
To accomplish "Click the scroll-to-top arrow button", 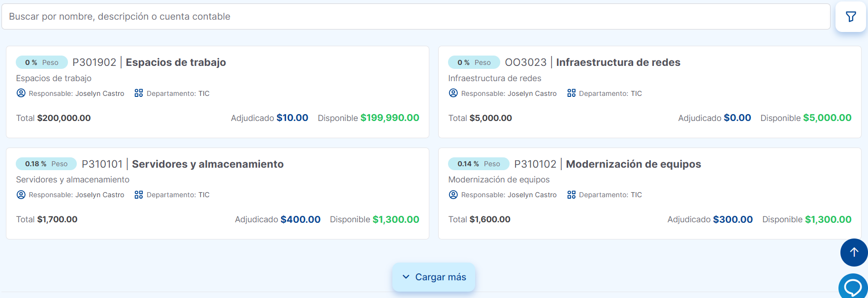I will (x=854, y=252).
